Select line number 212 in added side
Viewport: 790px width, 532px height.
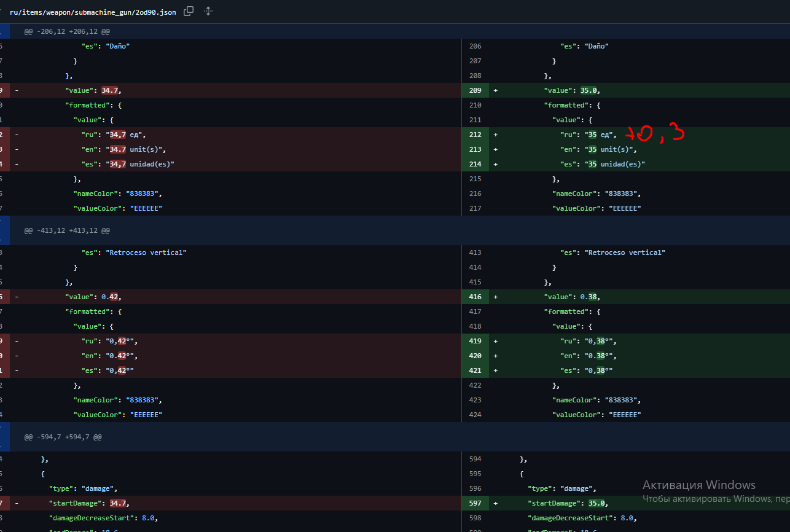(475, 135)
